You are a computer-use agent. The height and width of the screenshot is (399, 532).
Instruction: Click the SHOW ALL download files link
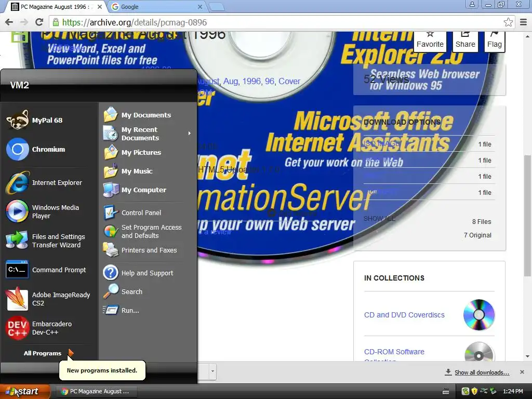379,219
